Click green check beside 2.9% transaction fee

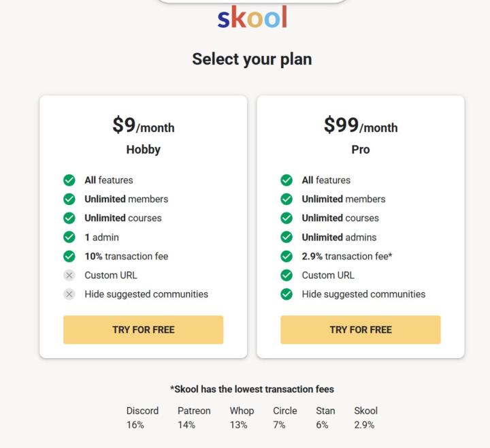[x=287, y=257]
